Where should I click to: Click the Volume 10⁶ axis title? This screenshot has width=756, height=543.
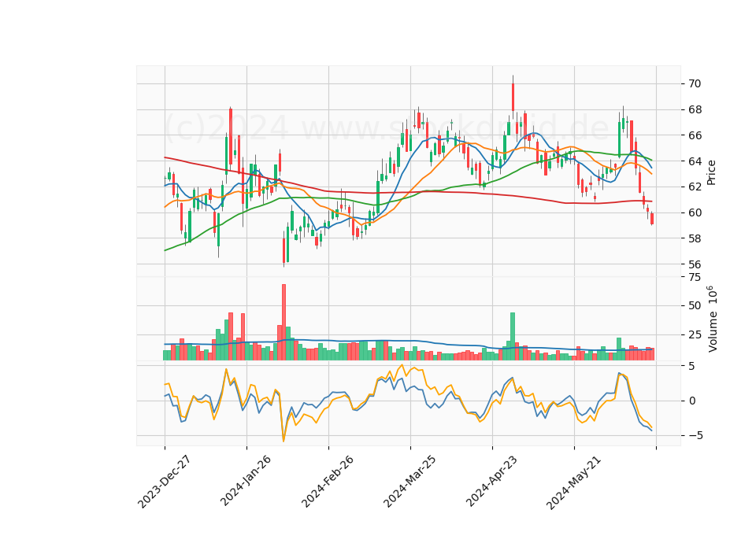(712, 319)
